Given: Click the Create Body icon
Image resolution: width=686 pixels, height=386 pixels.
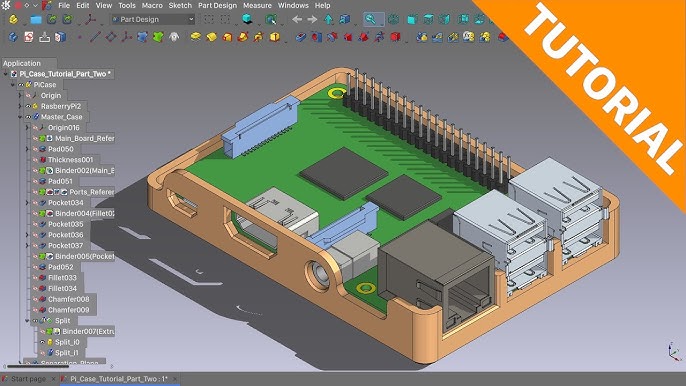Looking at the screenshot, I should pos(13,37).
